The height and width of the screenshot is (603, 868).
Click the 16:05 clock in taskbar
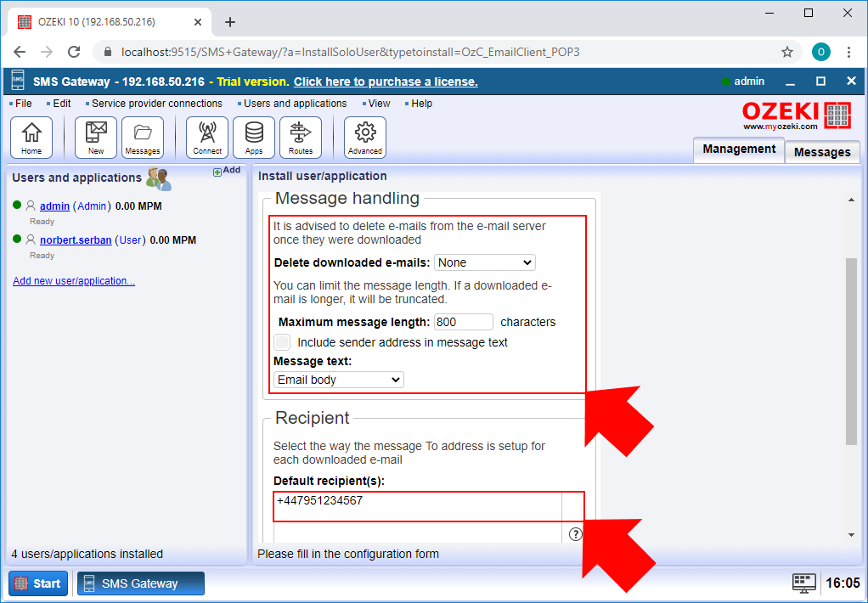coord(843,583)
